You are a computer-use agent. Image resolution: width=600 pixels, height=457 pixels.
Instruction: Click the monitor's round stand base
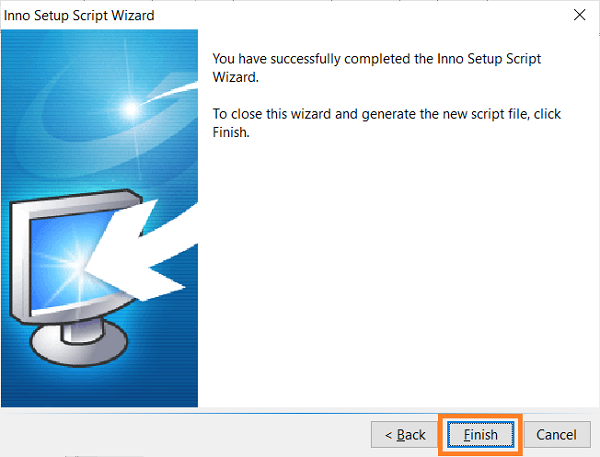tap(79, 344)
